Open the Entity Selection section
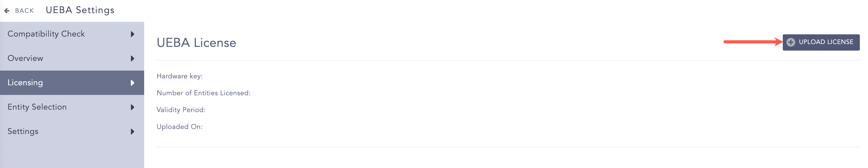The width and height of the screenshot is (868, 168). (x=72, y=107)
